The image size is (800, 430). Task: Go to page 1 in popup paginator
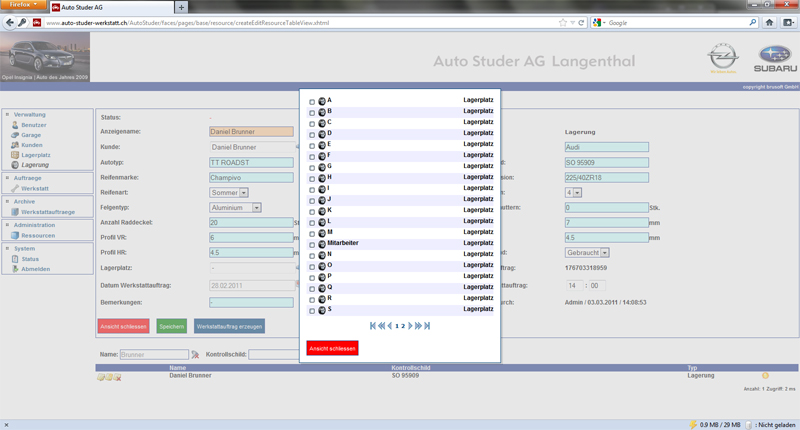pos(397,326)
